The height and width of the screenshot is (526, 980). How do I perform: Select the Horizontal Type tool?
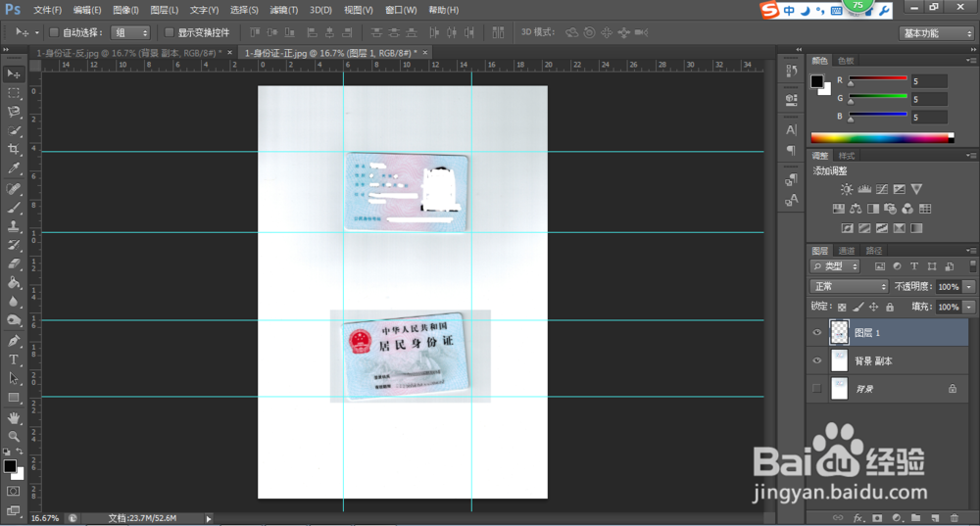[x=13, y=359]
